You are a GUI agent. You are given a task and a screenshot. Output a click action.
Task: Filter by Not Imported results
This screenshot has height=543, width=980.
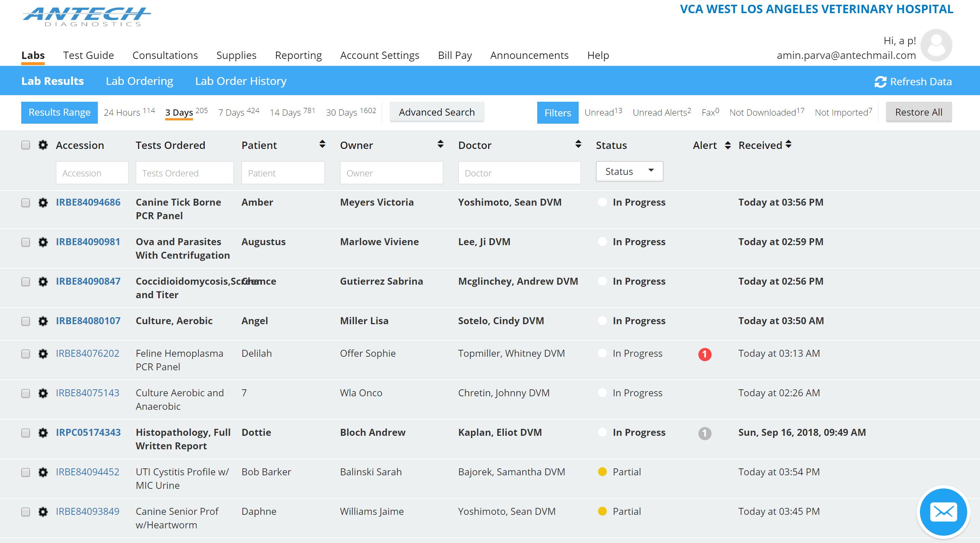point(843,112)
